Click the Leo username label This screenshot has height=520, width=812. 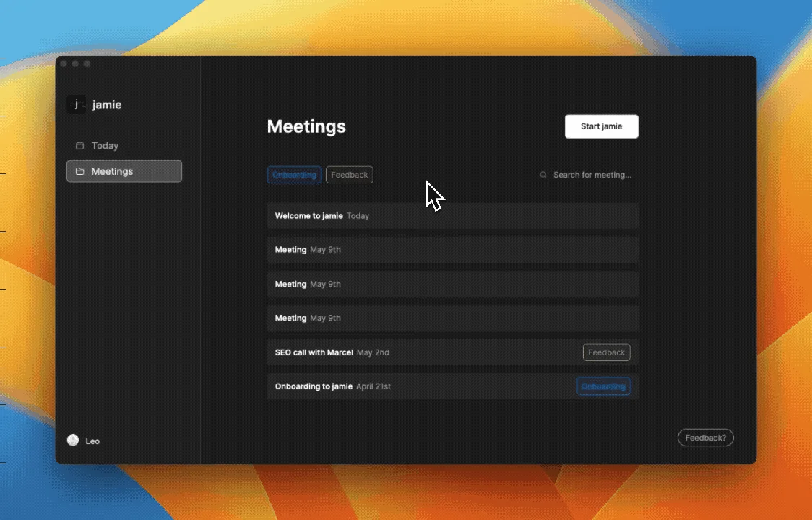tap(92, 441)
